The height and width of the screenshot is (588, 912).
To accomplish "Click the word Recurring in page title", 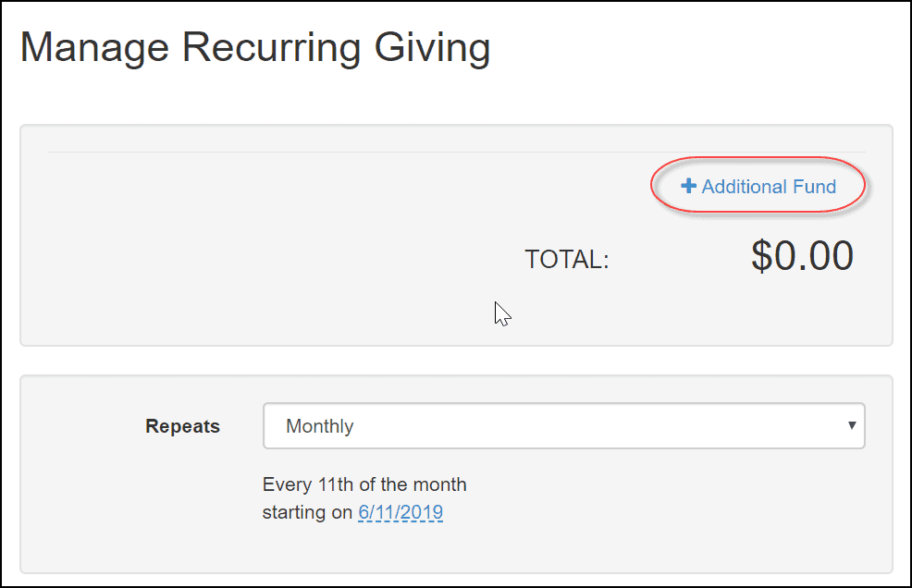I will (271, 49).
